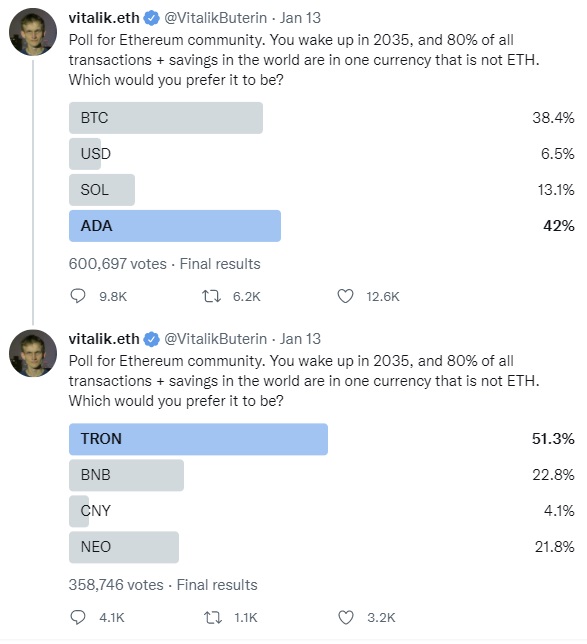Screen dimensions: 587x644
Task: Click reply icon on second poll tweet
Action: click(78, 617)
